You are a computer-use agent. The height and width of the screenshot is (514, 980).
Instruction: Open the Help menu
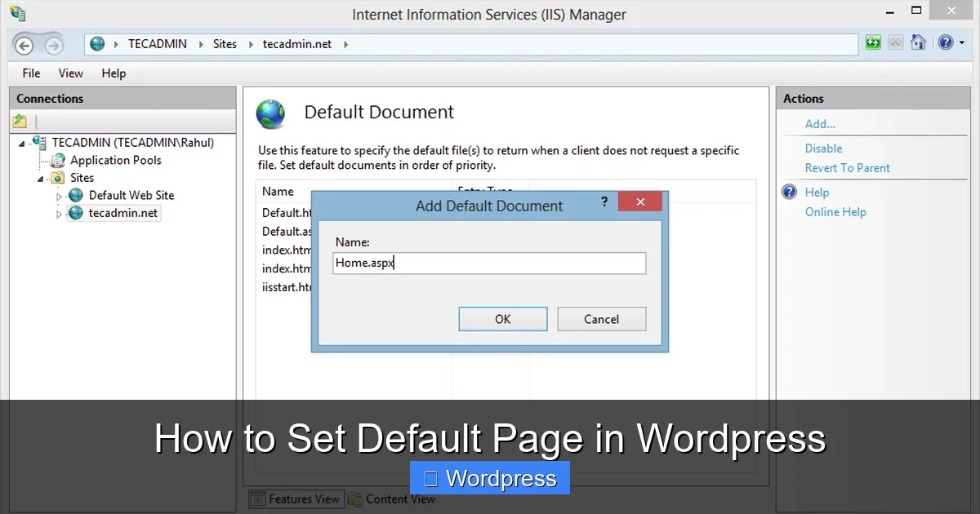114,73
